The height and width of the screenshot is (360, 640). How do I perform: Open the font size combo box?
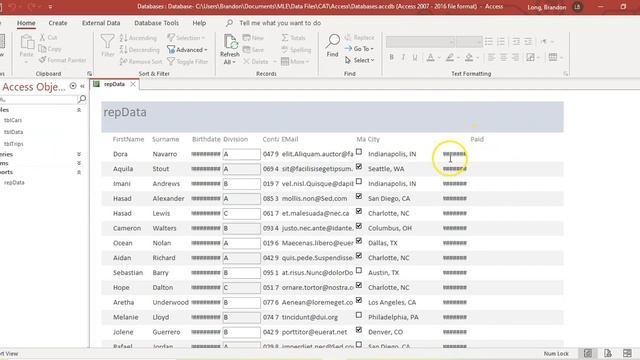(470, 42)
